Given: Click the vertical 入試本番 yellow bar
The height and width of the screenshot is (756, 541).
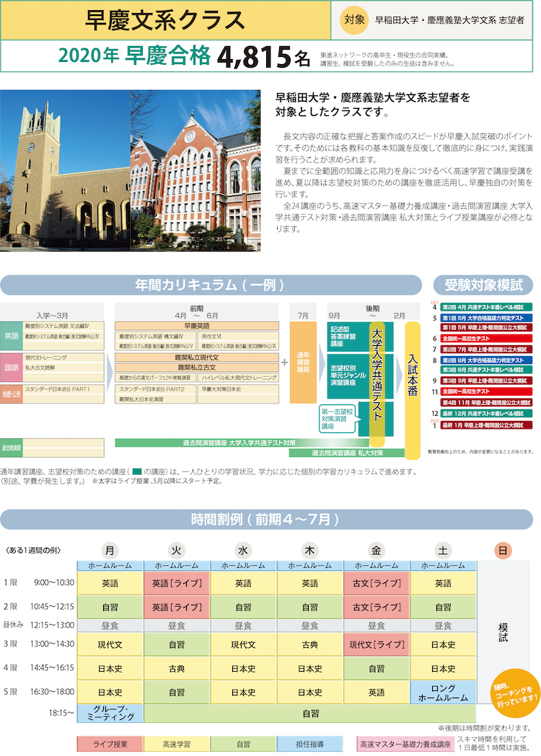Looking at the screenshot, I should (x=413, y=390).
